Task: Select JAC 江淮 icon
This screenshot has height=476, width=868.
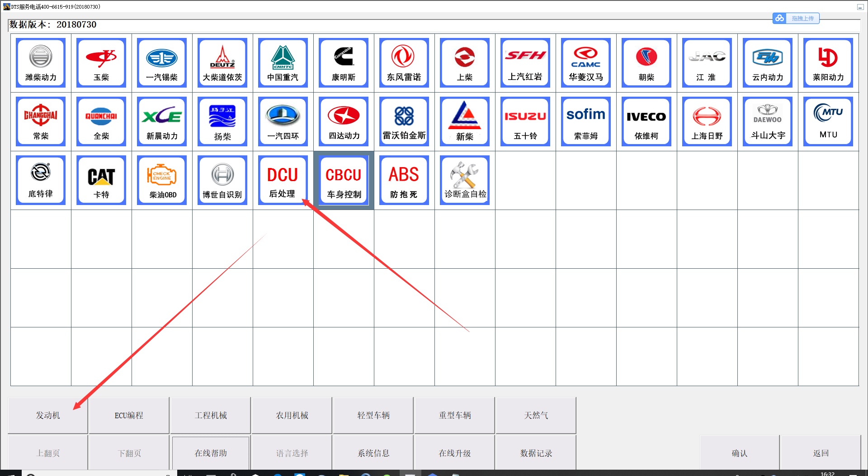Action: pyautogui.click(x=707, y=63)
